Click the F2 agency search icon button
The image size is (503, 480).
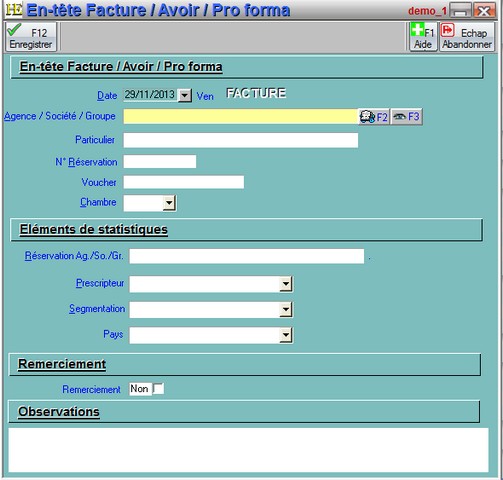(x=374, y=117)
